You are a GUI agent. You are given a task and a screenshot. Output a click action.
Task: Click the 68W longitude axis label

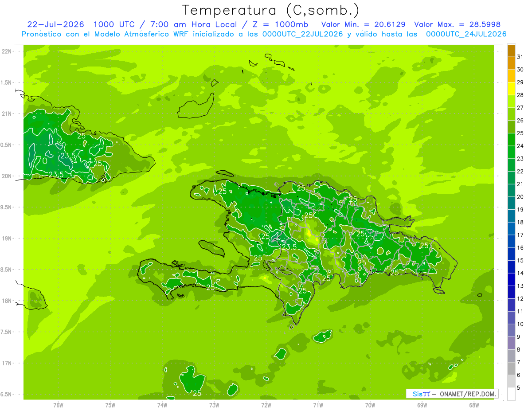[x=474, y=405]
